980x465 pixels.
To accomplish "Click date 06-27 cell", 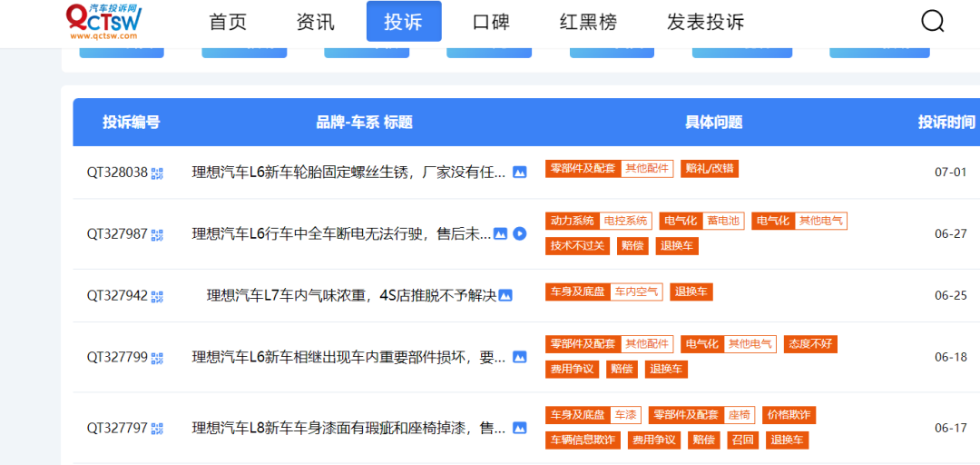I will tap(951, 234).
